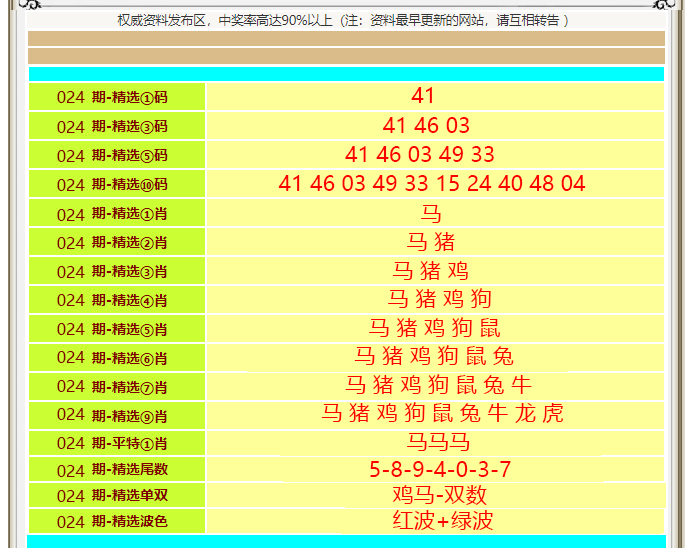Select the 马 猪 鸡 狗 value
Image resolution: width=686 pixels, height=548 pixels.
(440, 299)
